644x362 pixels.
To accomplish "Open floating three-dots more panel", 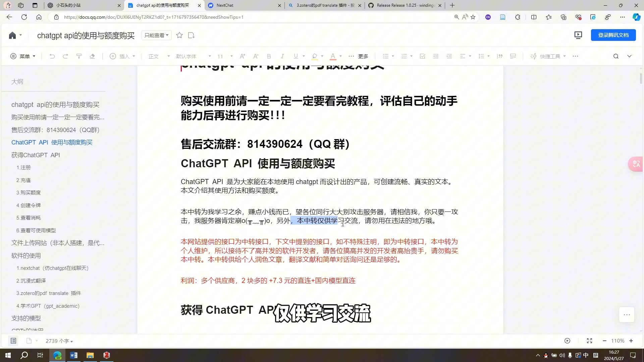I will tap(627, 315).
